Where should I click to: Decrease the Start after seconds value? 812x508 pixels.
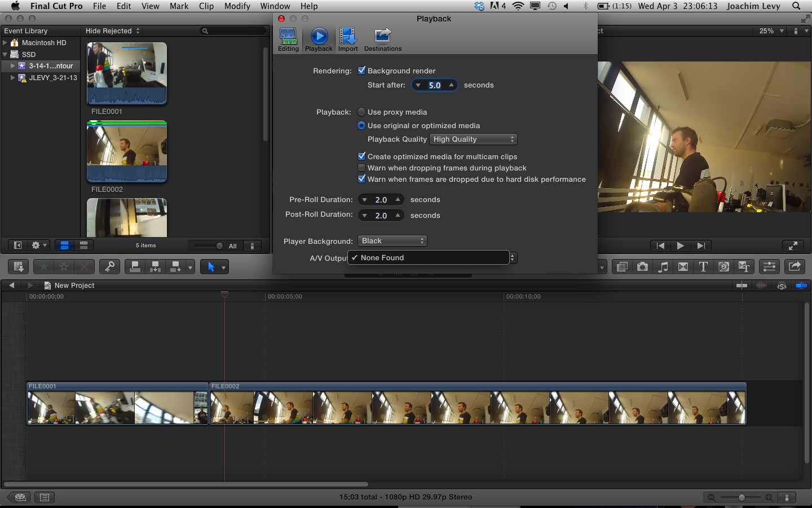[x=418, y=85]
